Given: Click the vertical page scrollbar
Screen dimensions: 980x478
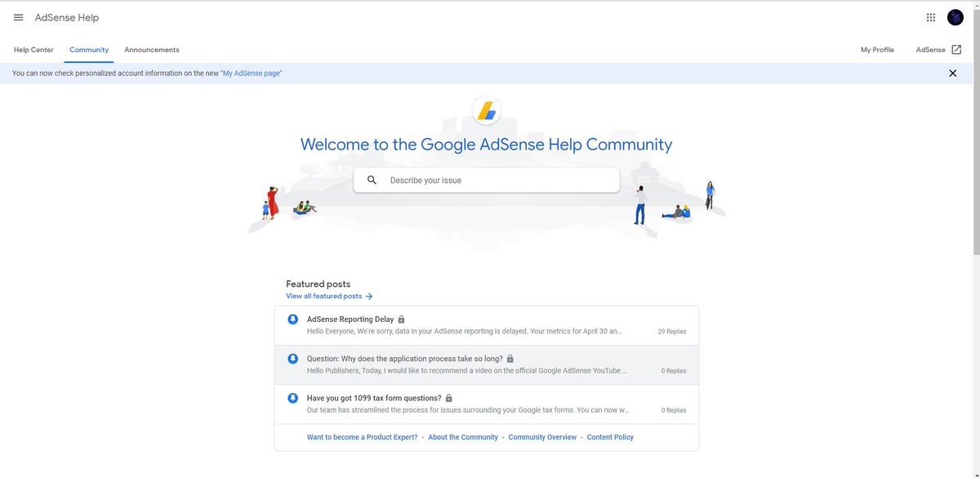Looking at the screenshot, I should coord(977,131).
